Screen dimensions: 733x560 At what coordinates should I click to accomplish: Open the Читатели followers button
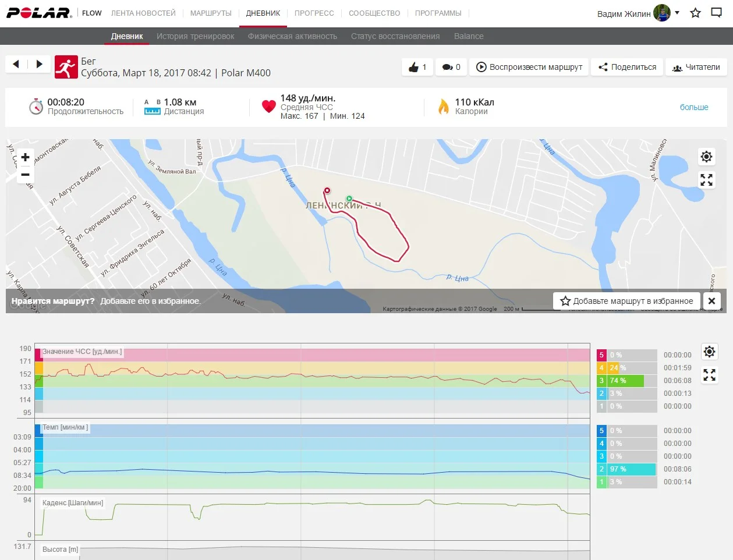click(x=696, y=67)
